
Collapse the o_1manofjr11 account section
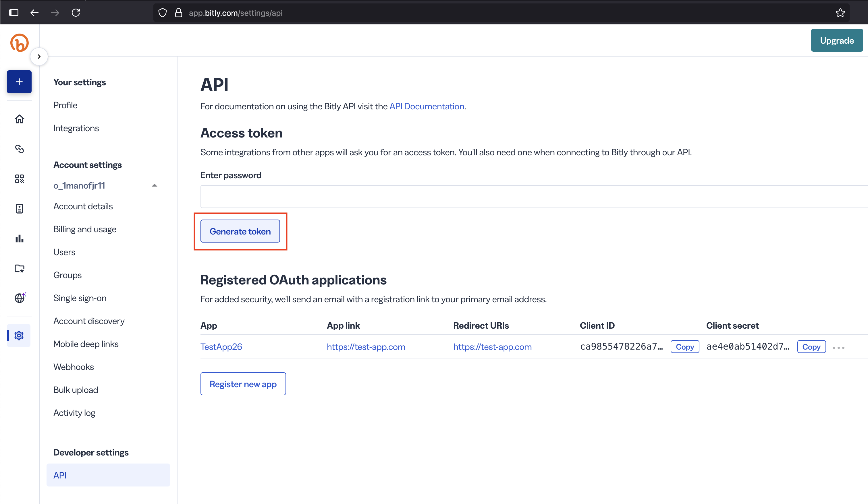154,185
